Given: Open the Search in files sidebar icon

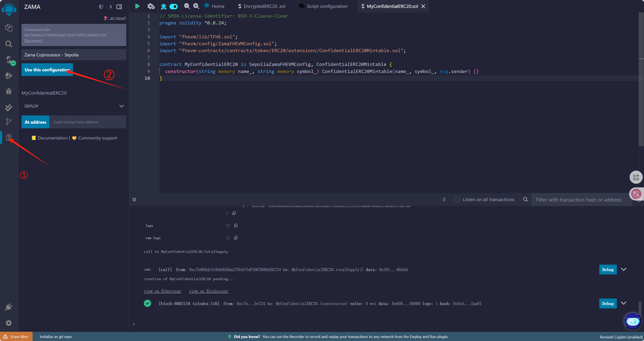Looking at the screenshot, I should (9, 44).
